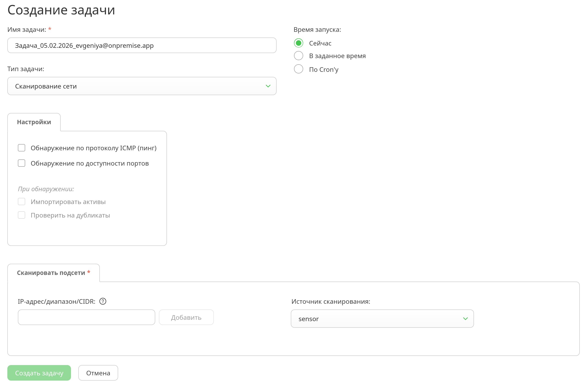Click the 'Отмена' button
Screen dimensions: 588x387
point(98,373)
